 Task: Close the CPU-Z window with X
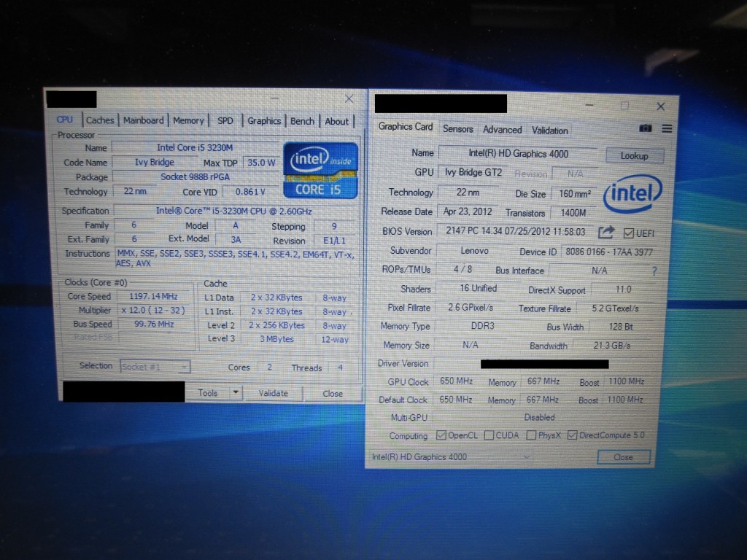point(349,98)
